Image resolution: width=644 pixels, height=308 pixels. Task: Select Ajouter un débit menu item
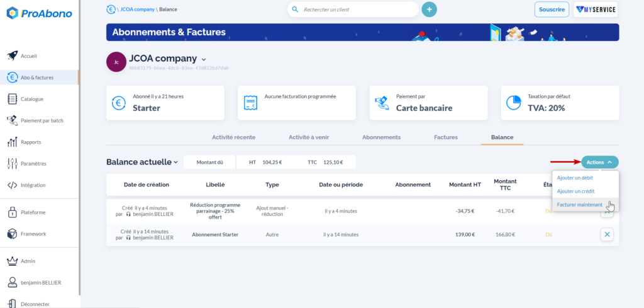point(575,178)
